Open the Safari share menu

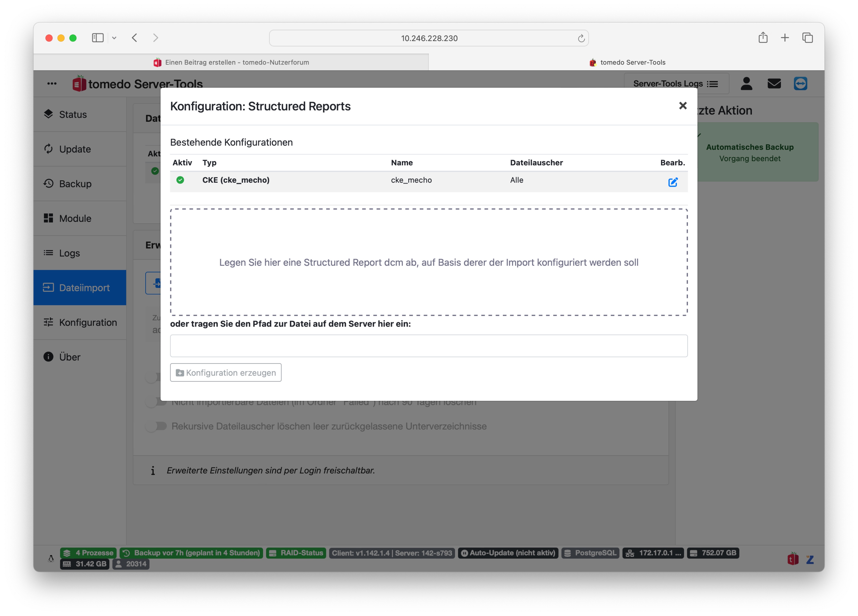click(x=763, y=37)
